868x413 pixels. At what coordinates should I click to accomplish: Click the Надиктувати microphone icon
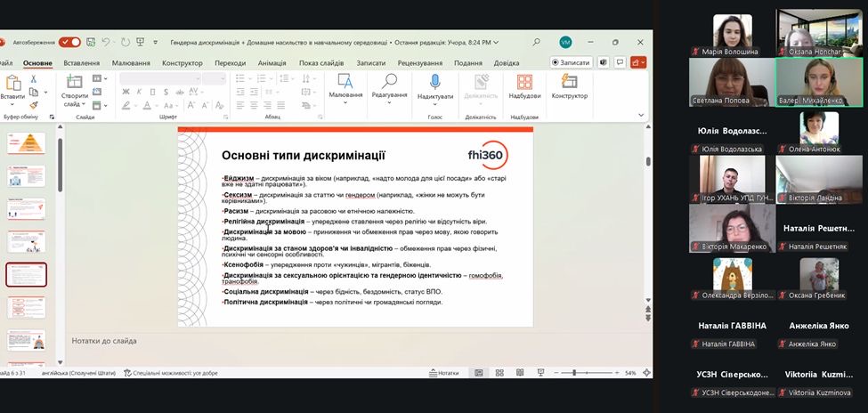pos(434,83)
